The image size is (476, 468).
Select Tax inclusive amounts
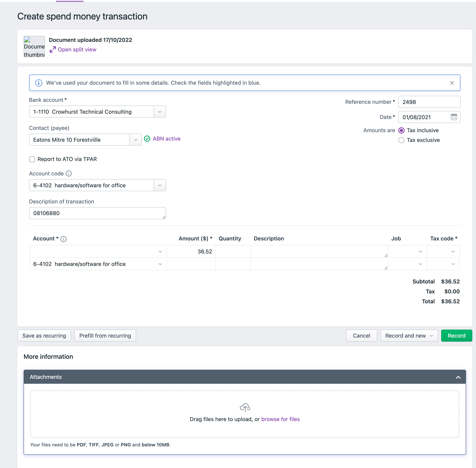pyautogui.click(x=401, y=130)
